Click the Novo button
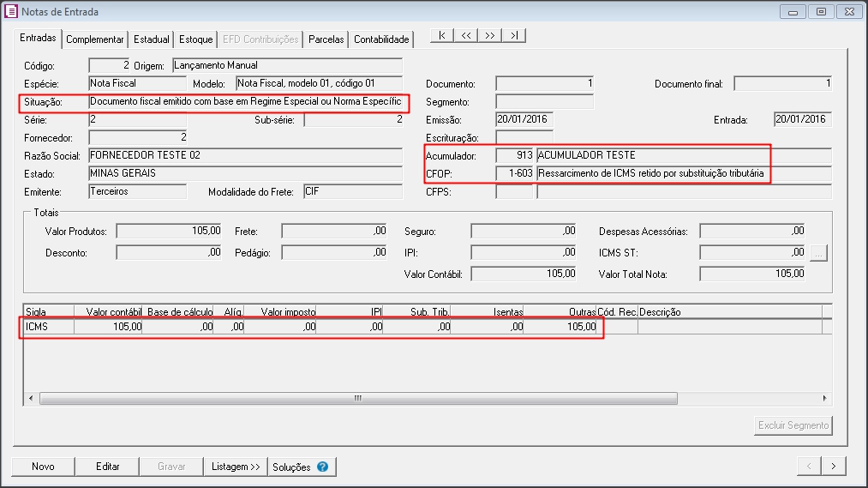Image resolution: width=868 pixels, height=488 pixels. (x=43, y=467)
